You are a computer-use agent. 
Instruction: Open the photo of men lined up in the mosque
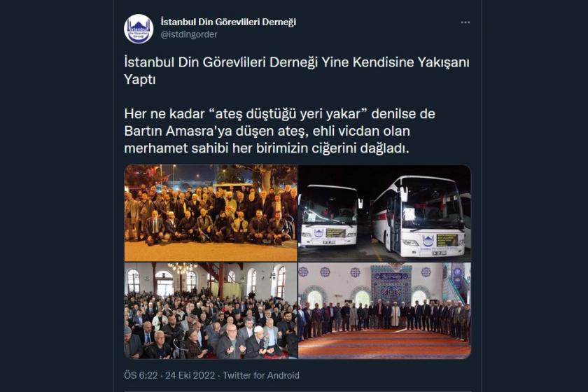[x=384, y=311]
